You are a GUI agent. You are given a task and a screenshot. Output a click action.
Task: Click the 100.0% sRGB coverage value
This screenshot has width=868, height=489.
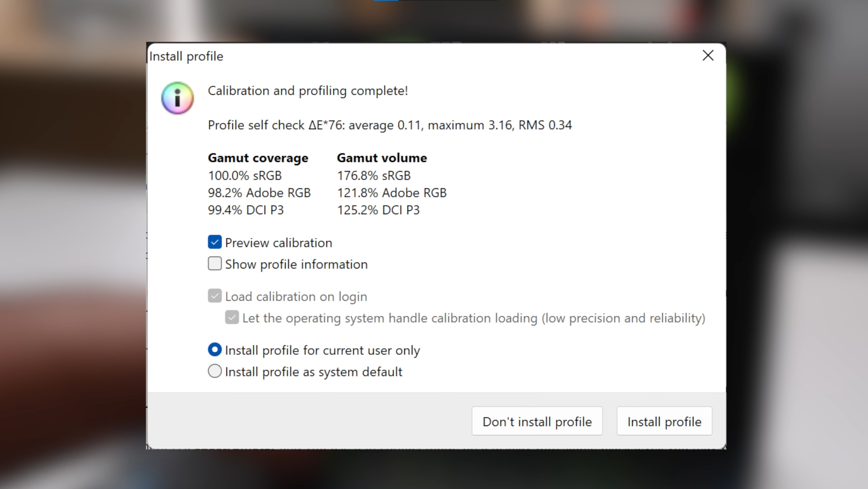(245, 176)
